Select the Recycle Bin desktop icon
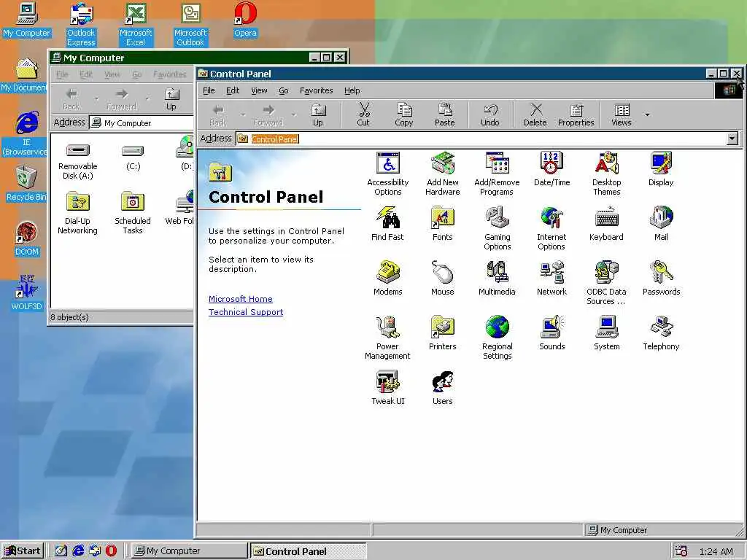Viewport: 747px width, 560px height. [26, 184]
